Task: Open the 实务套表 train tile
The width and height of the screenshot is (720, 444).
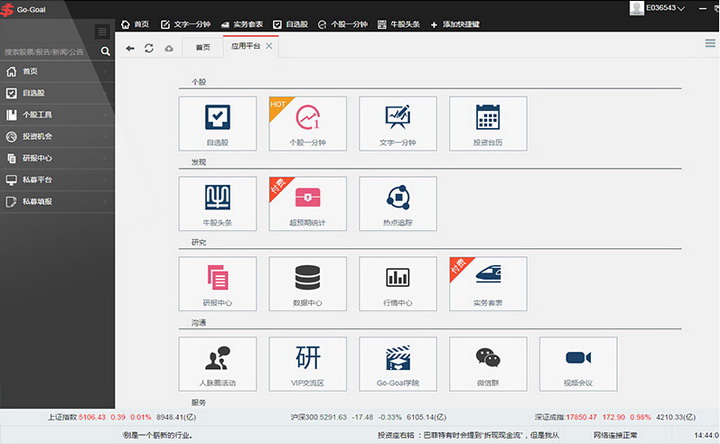Action: [488, 284]
